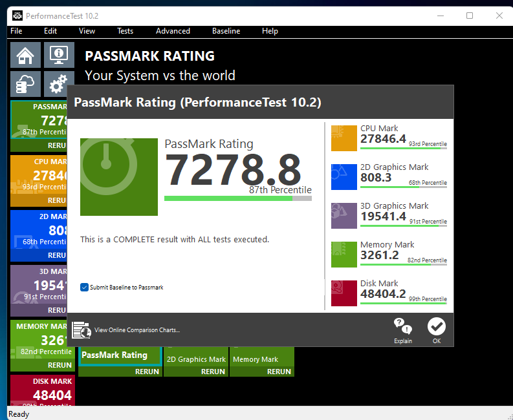This screenshot has width=513, height=420.
Task: Click RERUN under bottom PassMark Rating tile
Action: click(x=120, y=372)
